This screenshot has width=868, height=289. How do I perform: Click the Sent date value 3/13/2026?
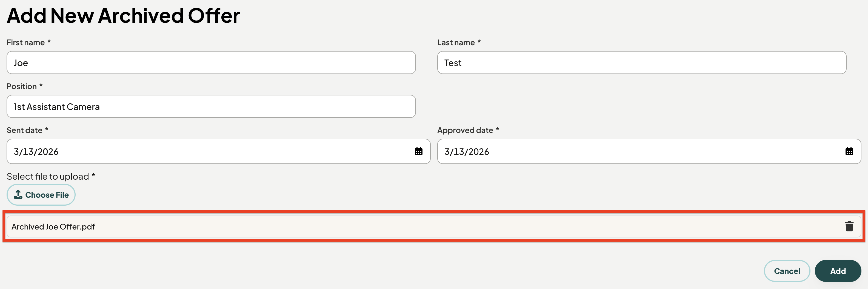pos(36,152)
